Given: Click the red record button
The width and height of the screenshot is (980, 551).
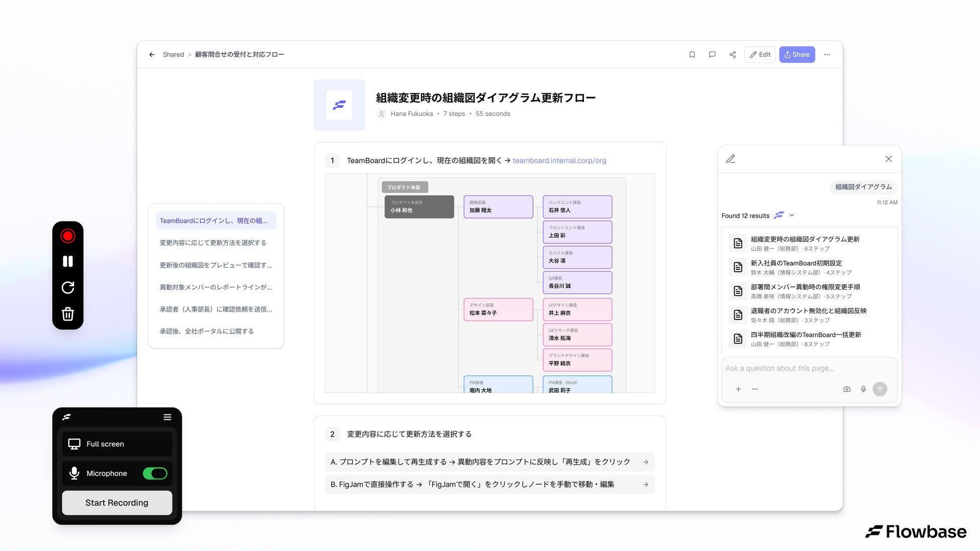Looking at the screenshot, I should coord(68,236).
